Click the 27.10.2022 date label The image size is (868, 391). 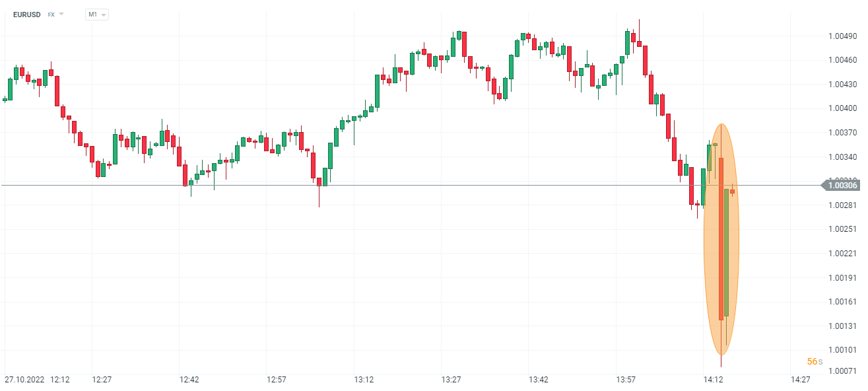tap(25, 380)
